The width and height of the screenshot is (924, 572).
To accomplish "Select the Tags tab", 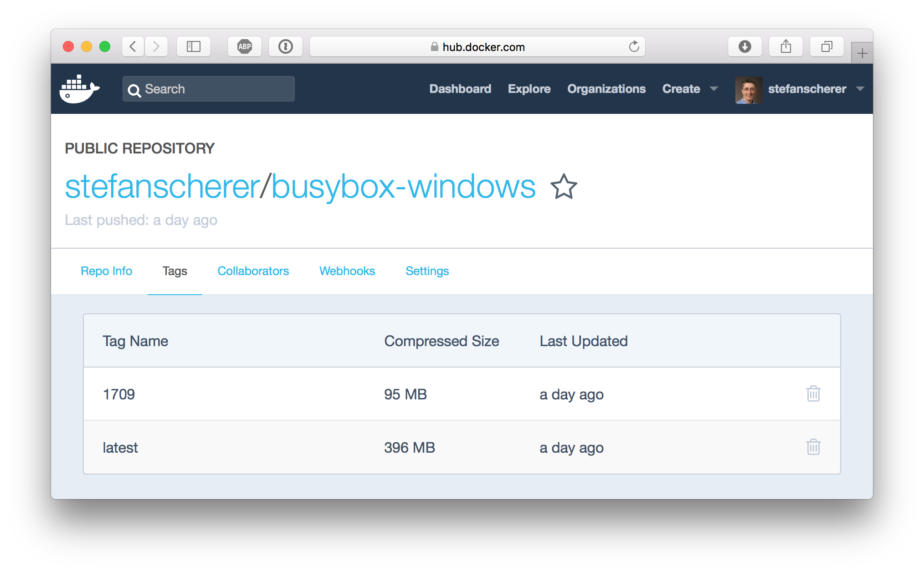I will 175,271.
